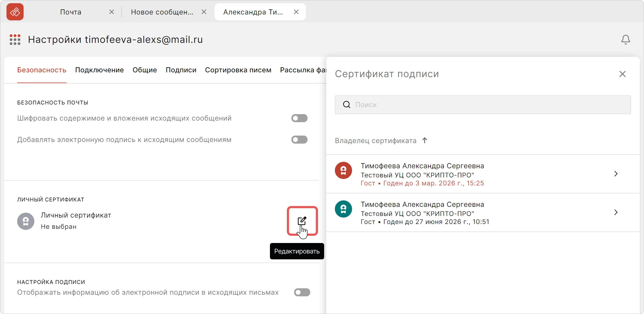Viewport: 644px width, 314px height.
Task: Click the teal certificate icon valid to 27 июня 2026
Action: coord(343,209)
